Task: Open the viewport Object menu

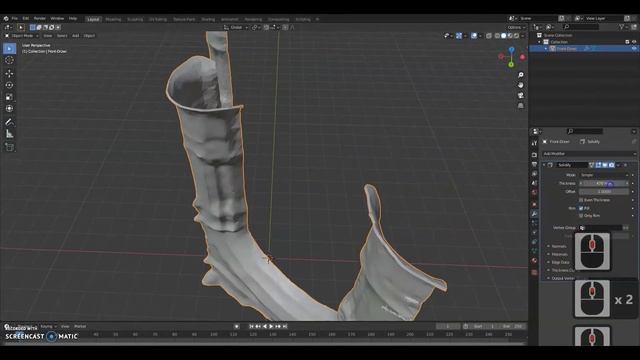Action: pos(89,36)
